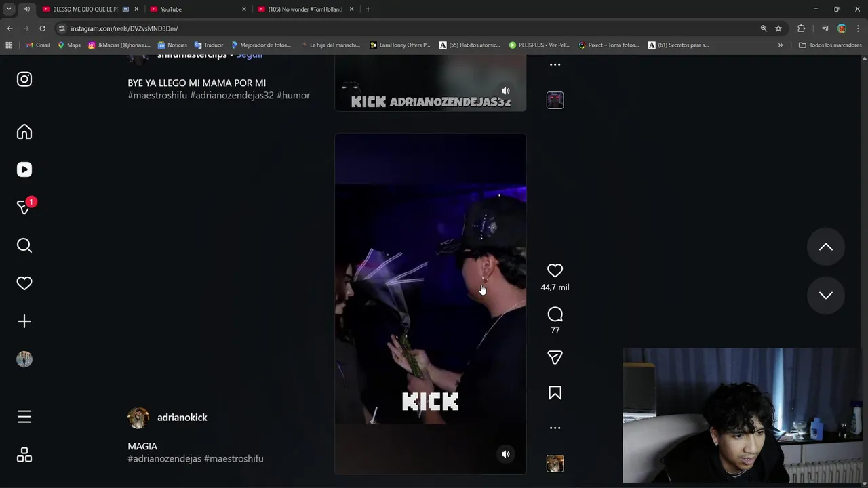Go to the Home feed icon in the sidebar
The height and width of the screenshot is (488, 868).
[24, 131]
